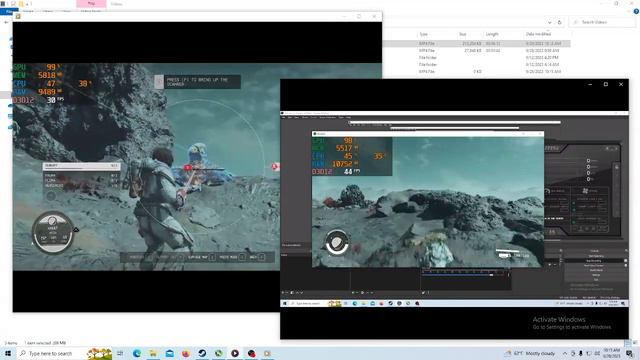Select the highlighted MP4 file row of 213,204 KB

[476, 43]
